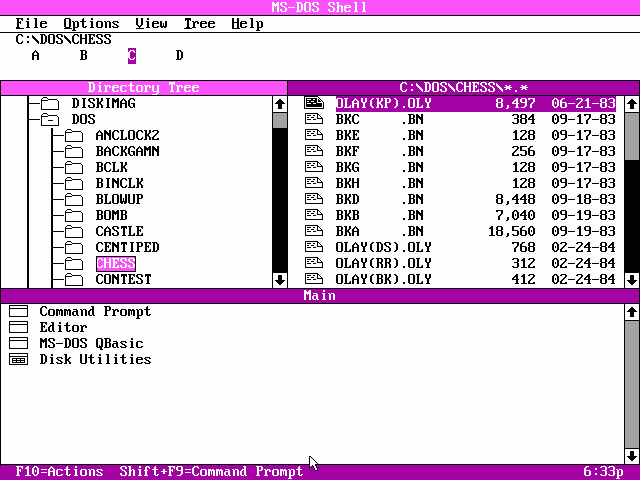Click Shift+F9=Command Prompt in status bar
The width and height of the screenshot is (640, 480).
(x=211, y=472)
